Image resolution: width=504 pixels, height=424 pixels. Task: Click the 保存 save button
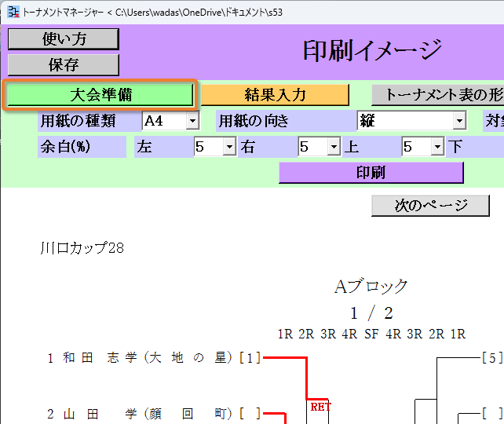point(64,65)
